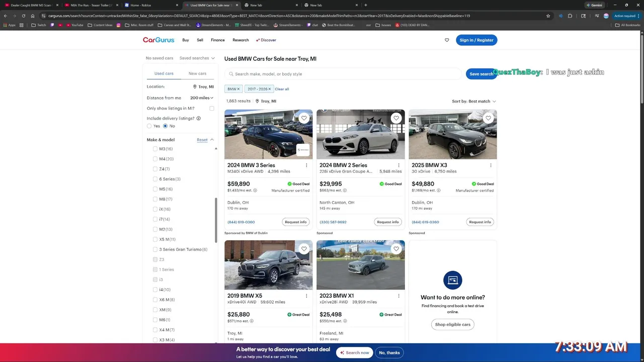This screenshot has height=362, width=644.
Task: Click Clear all filters link
Action: 282,89
